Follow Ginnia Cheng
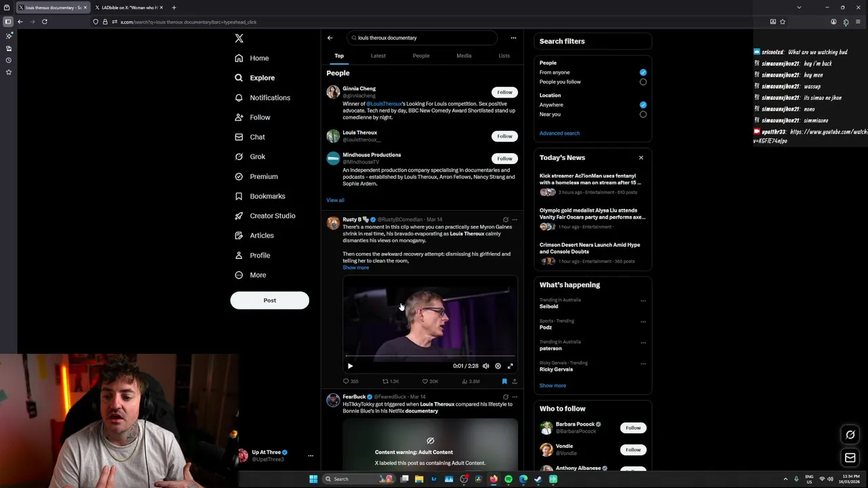 [x=505, y=92]
